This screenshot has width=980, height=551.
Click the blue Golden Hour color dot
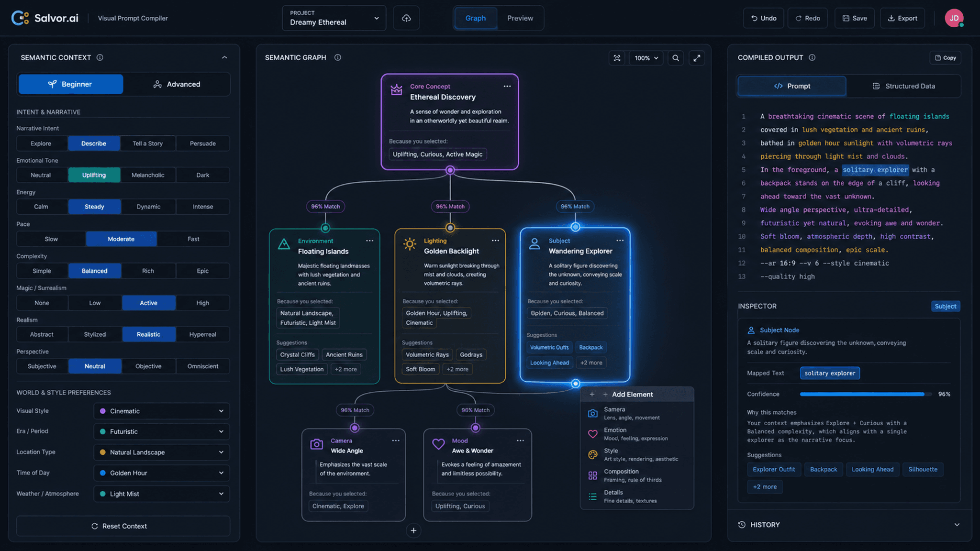coord(103,473)
